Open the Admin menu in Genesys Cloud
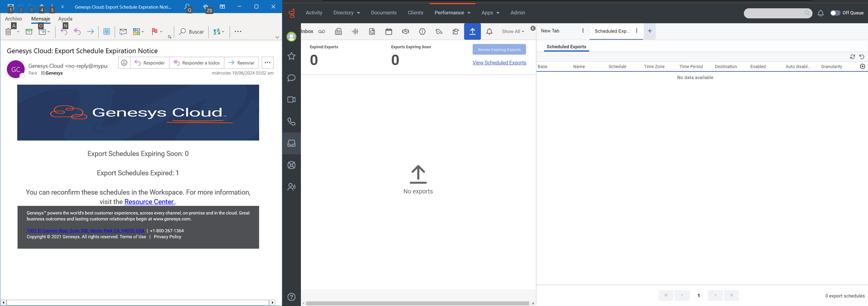 pyautogui.click(x=518, y=13)
